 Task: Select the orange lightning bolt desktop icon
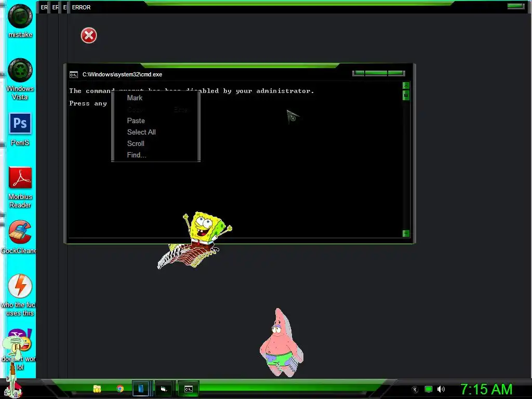pos(20,286)
